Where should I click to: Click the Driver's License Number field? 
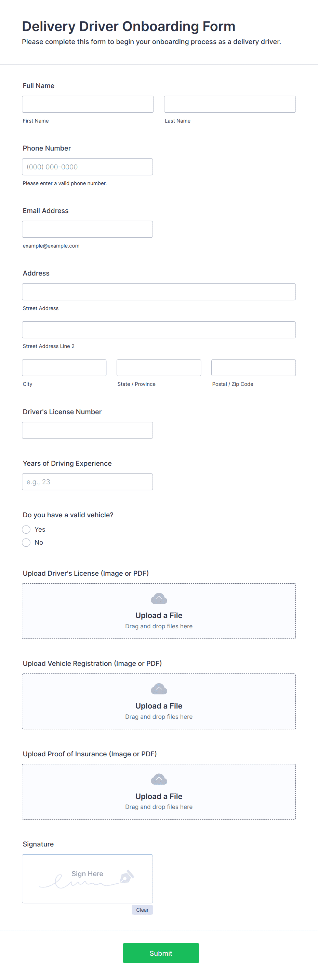pyautogui.click(x=88, y=430)
